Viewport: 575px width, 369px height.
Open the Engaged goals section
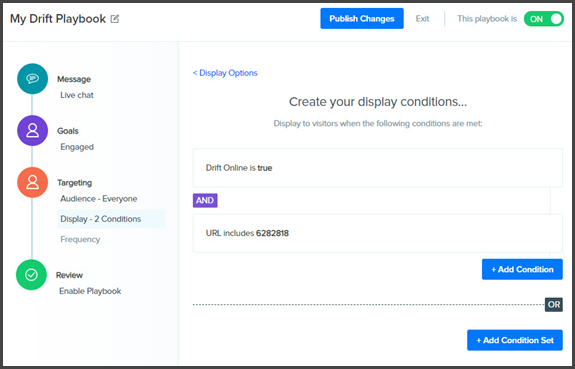[x=77, y=147]
